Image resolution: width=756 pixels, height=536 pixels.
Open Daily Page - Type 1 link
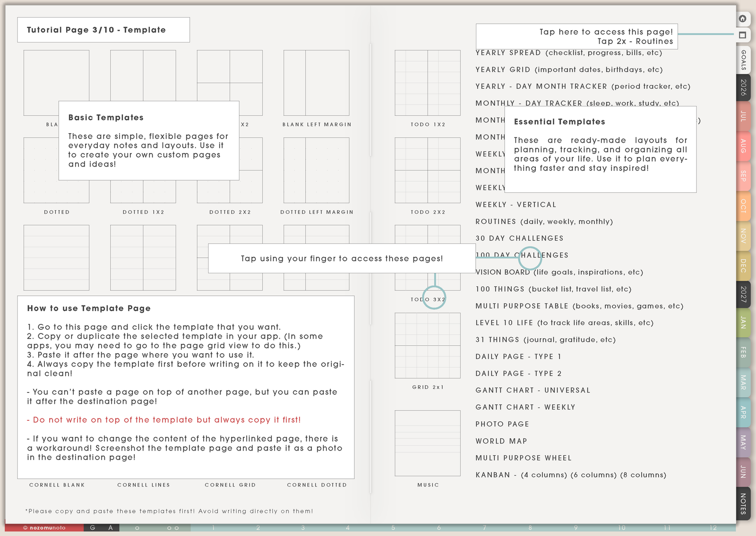coord(518,357)
